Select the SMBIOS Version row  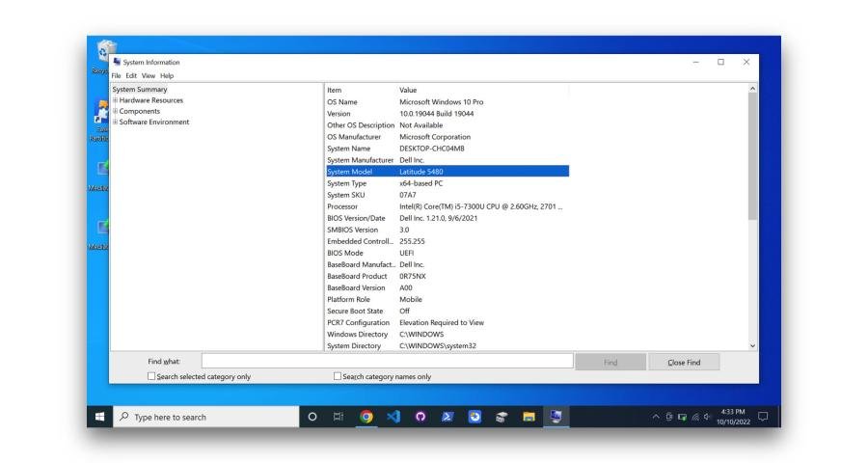448,230
